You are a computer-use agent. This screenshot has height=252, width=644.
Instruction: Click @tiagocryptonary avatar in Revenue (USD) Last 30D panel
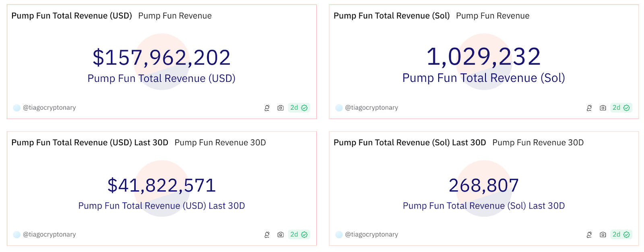coord(17,235)
